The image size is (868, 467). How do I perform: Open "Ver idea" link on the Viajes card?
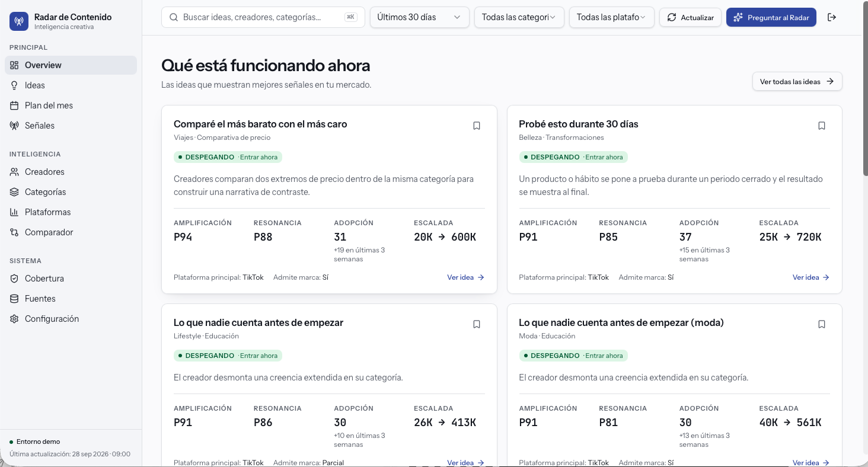tap(465, 277)
